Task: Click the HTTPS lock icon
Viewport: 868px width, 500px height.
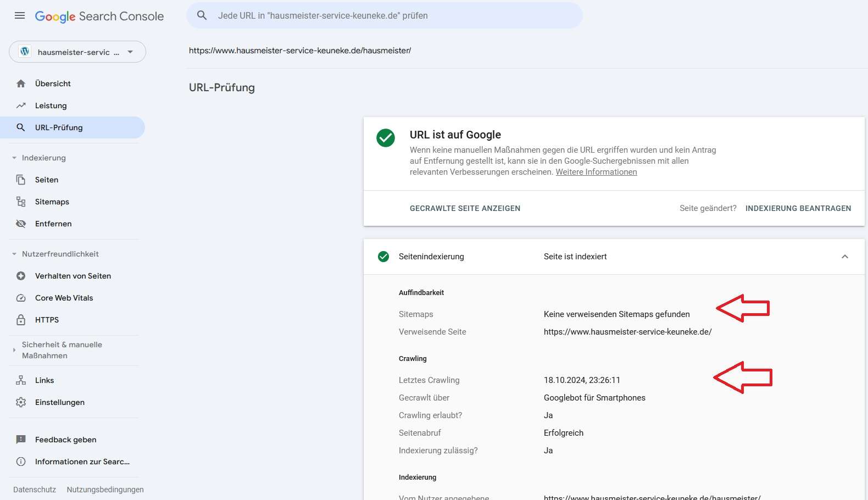Action: (21, 320)
